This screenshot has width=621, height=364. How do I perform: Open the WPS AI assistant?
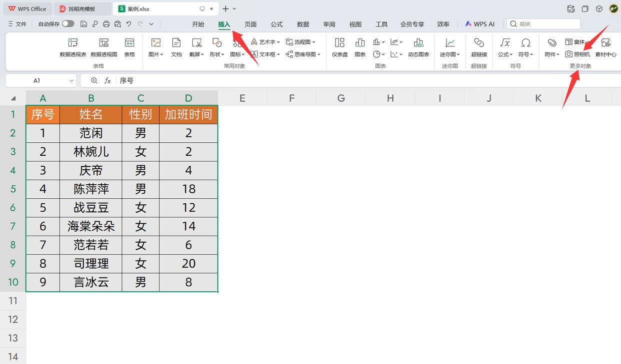479,24
